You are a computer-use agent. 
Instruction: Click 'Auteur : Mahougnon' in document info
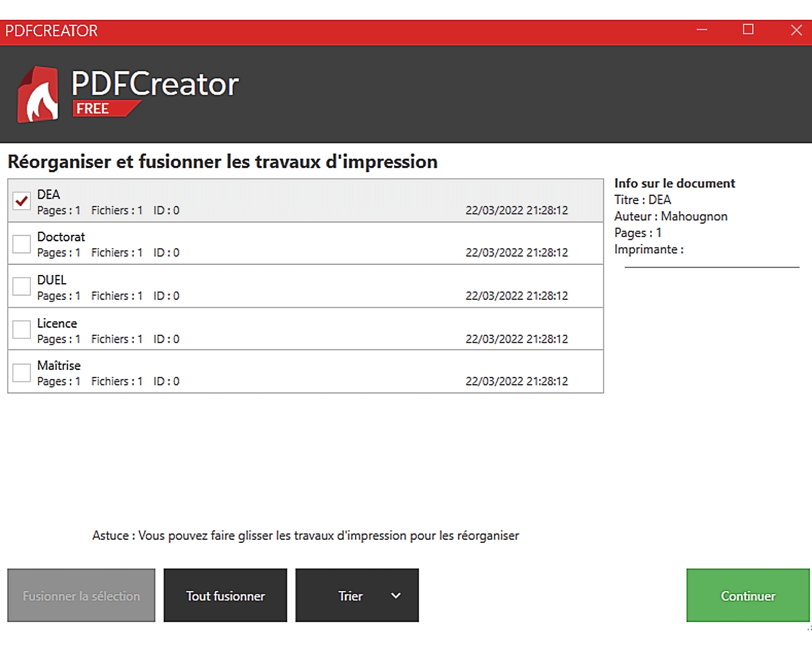coord(671,216)
